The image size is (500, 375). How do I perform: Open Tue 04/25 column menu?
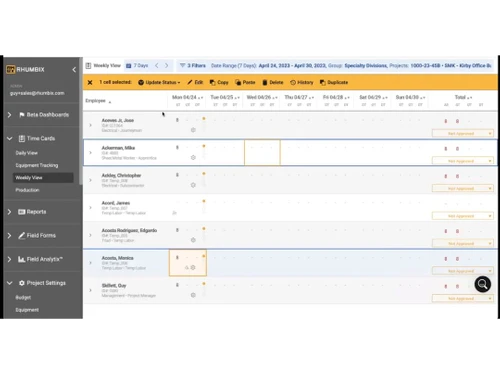click(237, 98)
